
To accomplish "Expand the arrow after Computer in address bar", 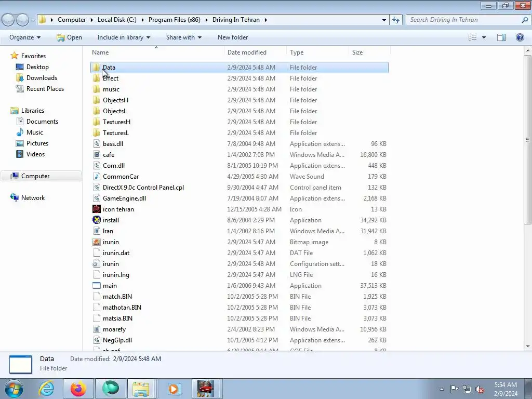I will (91, 20).
